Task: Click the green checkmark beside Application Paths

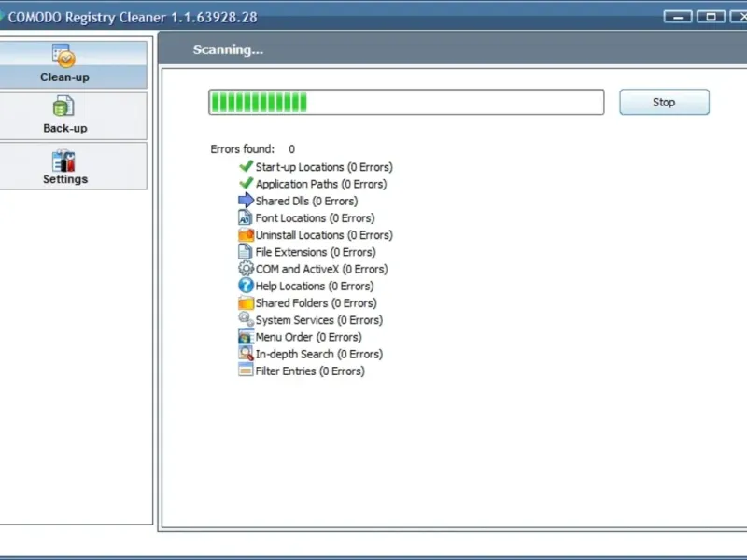Action: pos(246,183)
